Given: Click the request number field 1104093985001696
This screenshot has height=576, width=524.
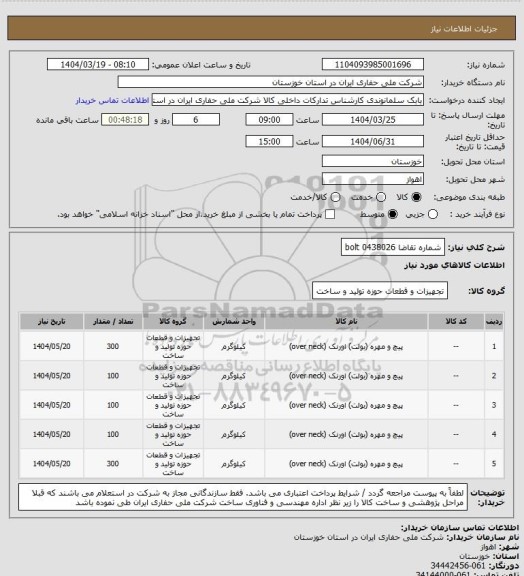Looking at the screenshot, I should [x=373, y=64].
